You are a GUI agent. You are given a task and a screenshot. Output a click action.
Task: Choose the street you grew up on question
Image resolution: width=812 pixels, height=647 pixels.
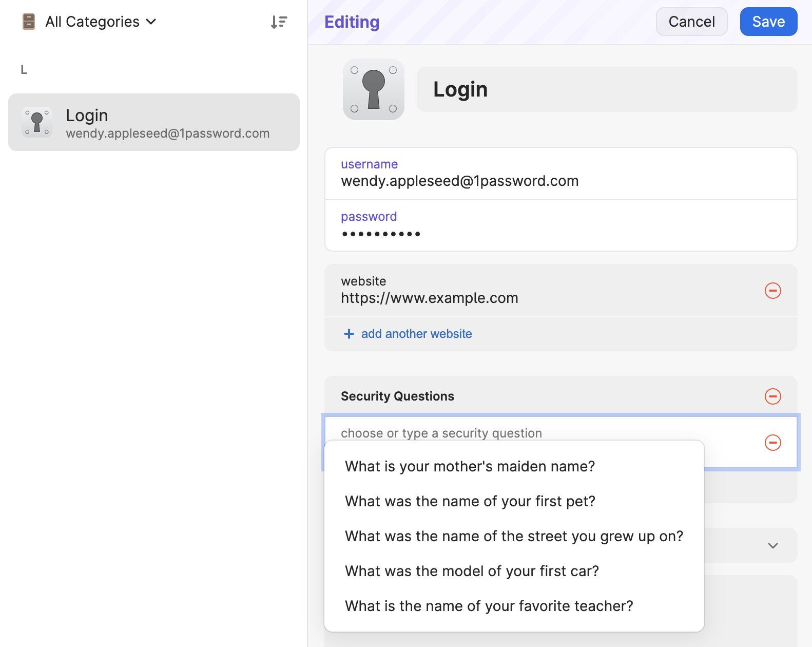click(x=514, y=536)
